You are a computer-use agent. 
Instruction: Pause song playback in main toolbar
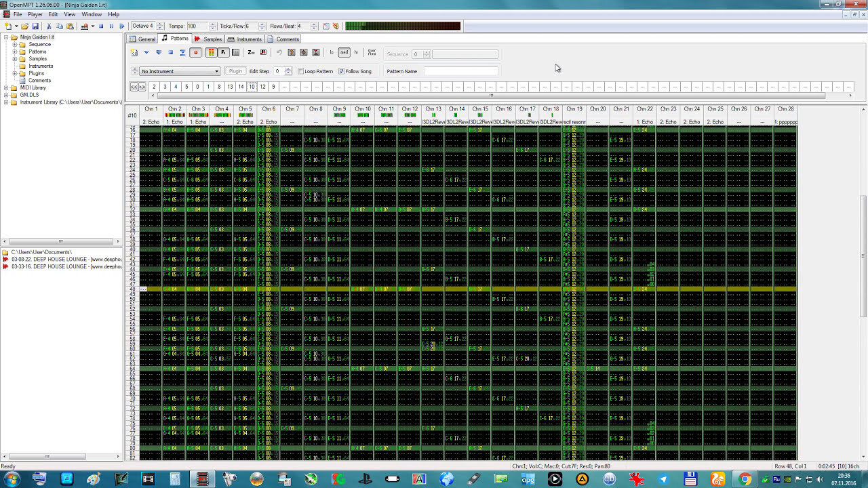point(111,26)
